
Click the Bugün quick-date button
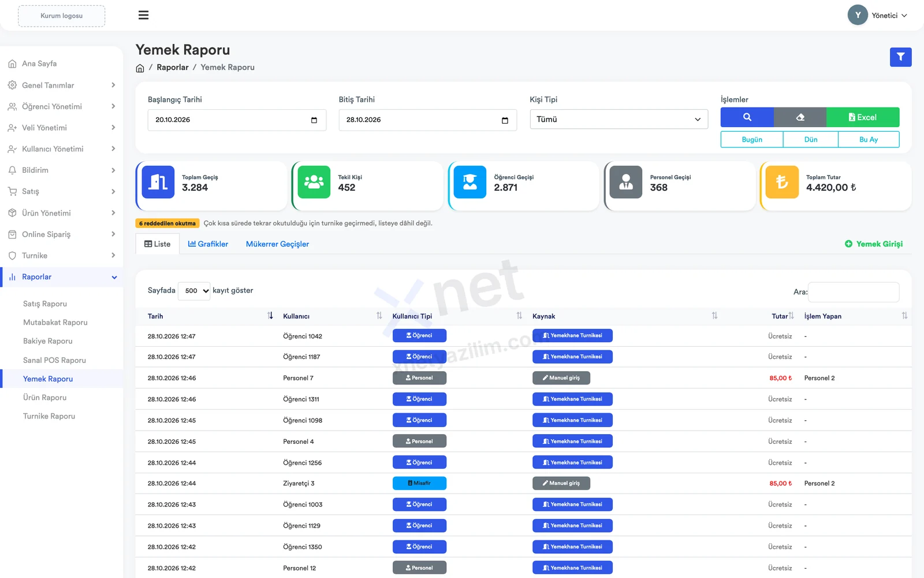[752, 139]
